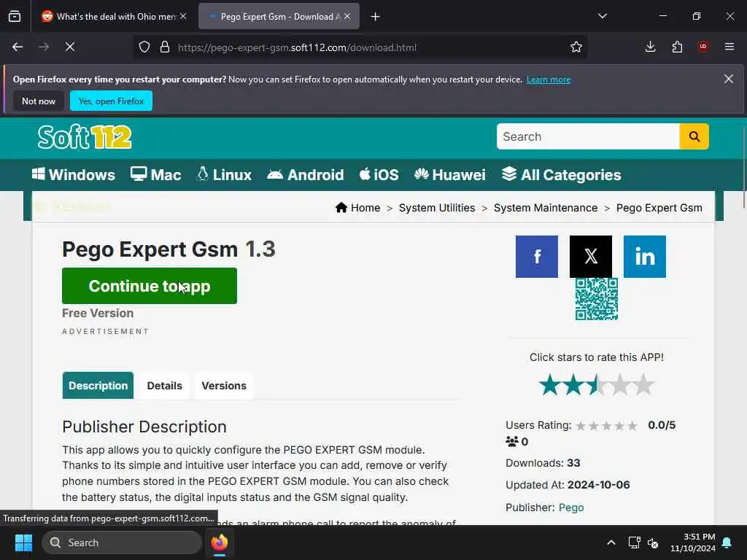Show hidden system tray icons
Screen dimensions: 747x560
click(611, 542)
